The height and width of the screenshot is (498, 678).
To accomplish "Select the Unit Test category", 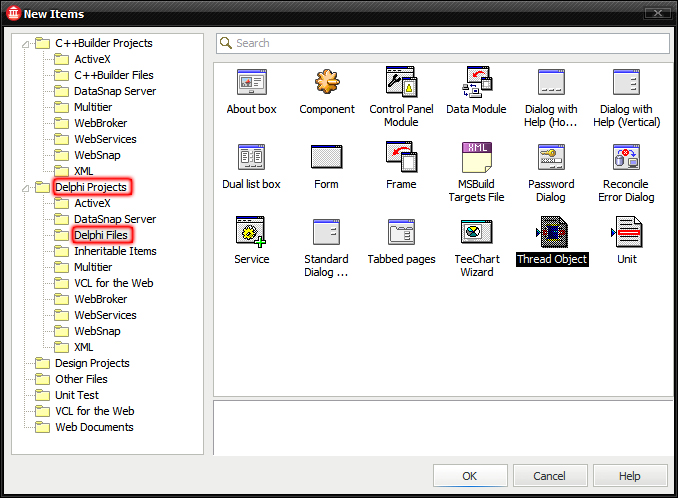I will click(x=77, y=395).
